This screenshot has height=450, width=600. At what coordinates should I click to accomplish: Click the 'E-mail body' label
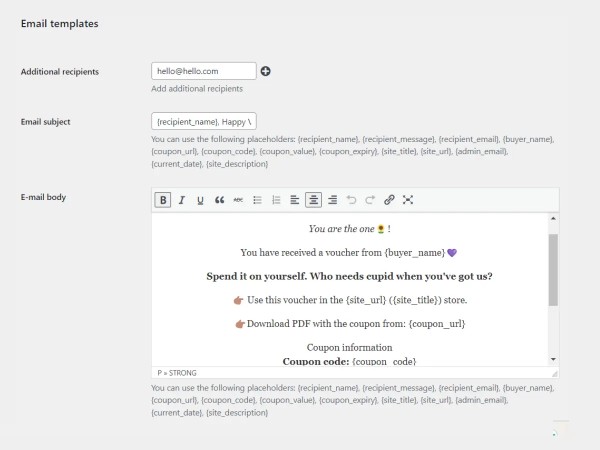click(43, 197)
